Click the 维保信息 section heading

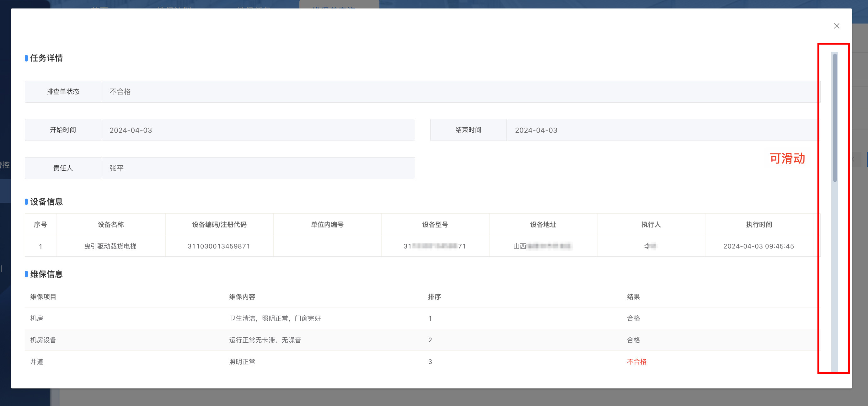46,274
